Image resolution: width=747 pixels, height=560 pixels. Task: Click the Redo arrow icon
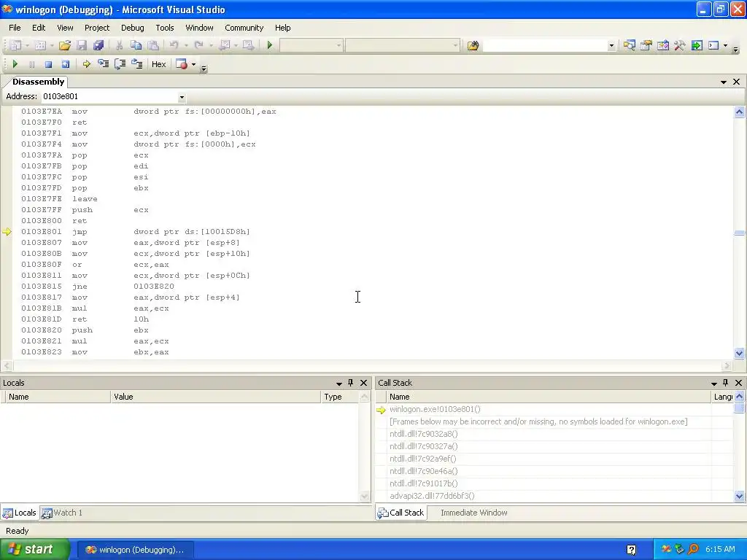[198, 45]
